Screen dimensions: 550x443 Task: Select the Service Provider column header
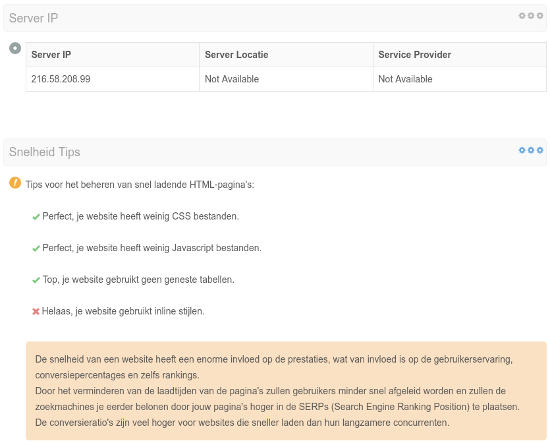(460, 55)
